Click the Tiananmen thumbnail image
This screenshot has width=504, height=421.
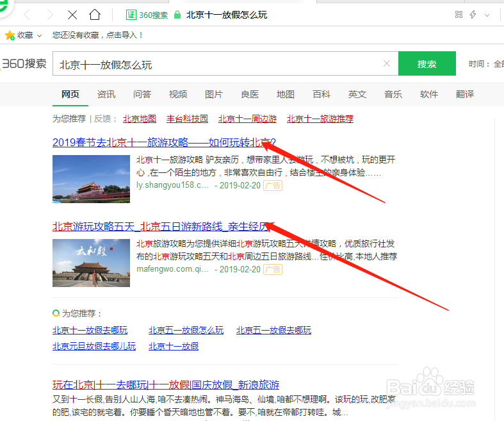point(92,179)
